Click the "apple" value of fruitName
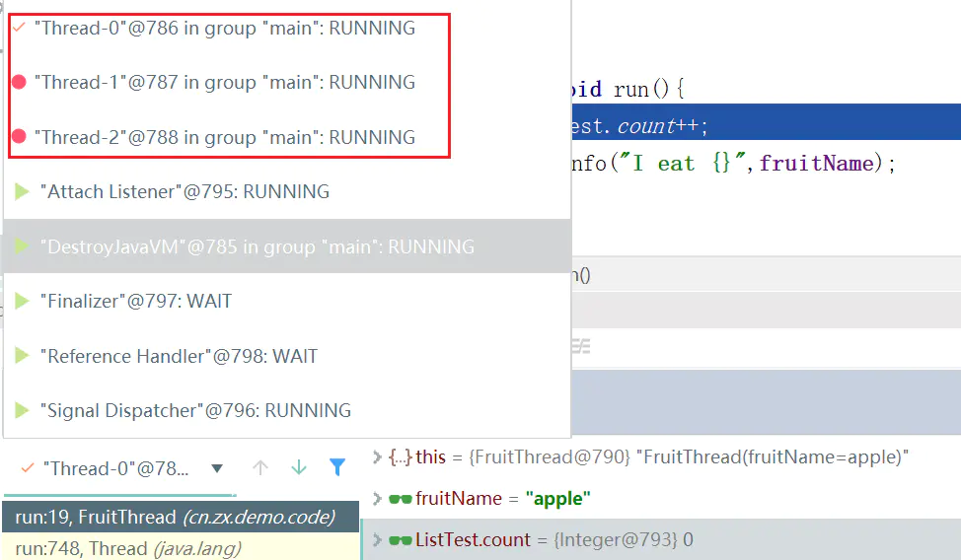The height and width of the screenshot is (560, 961). [x=557, y=499]
